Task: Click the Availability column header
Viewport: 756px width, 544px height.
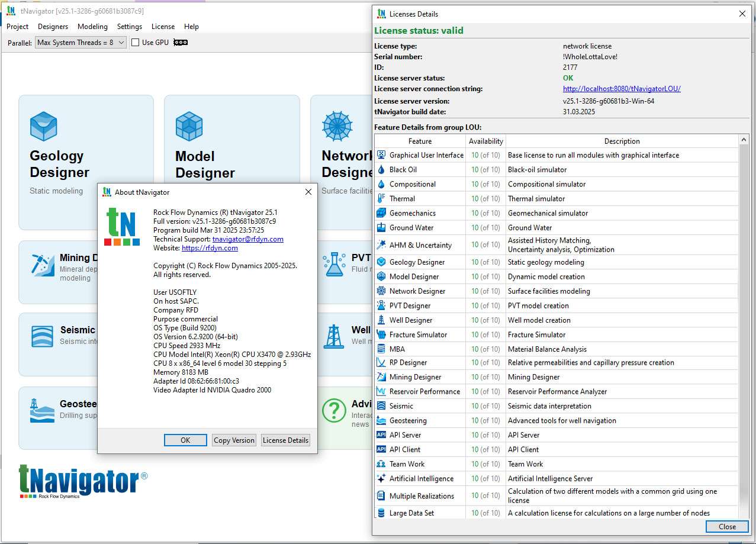Action: click(485, 141)
